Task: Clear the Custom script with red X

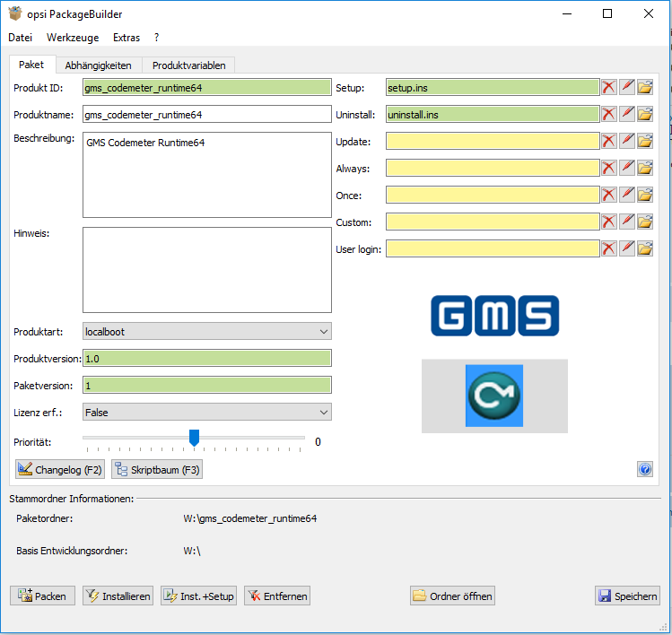Action: coord(608,222)
